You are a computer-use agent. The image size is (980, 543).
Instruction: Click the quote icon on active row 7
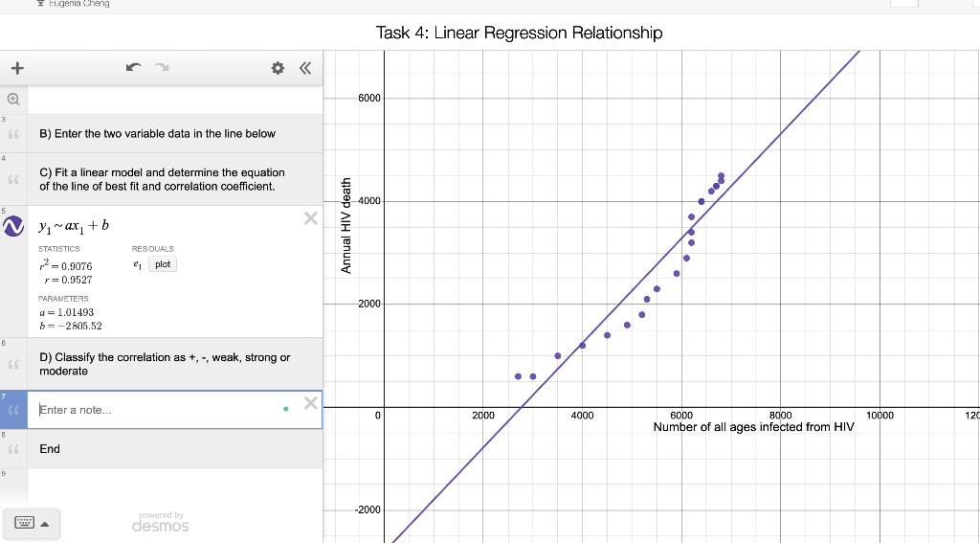13,411
